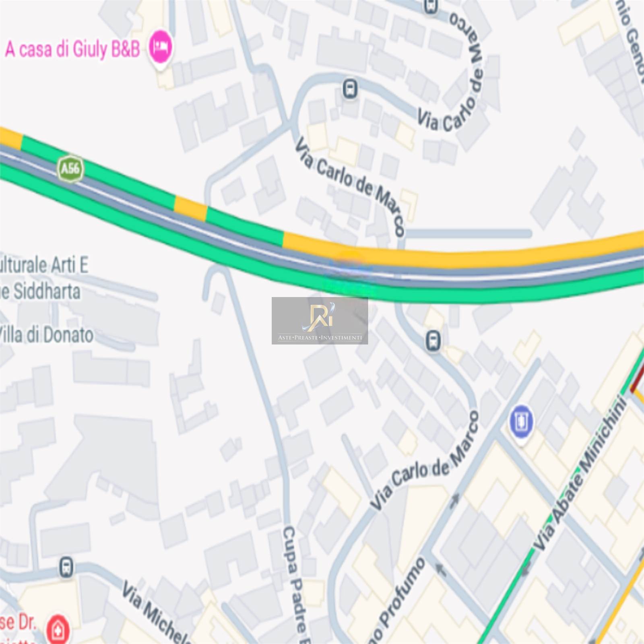Click the bus stop icon near Via Michele
644x644 pixels.
[66, 567]
